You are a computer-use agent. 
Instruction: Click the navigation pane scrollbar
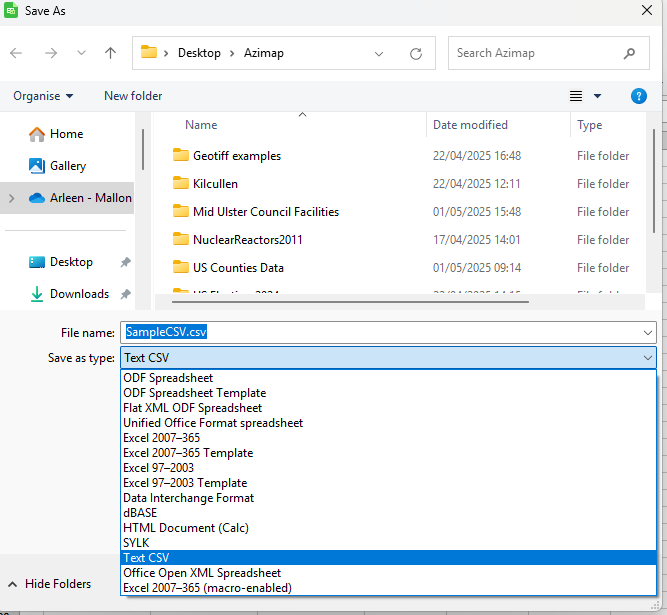tap(143, 150)
